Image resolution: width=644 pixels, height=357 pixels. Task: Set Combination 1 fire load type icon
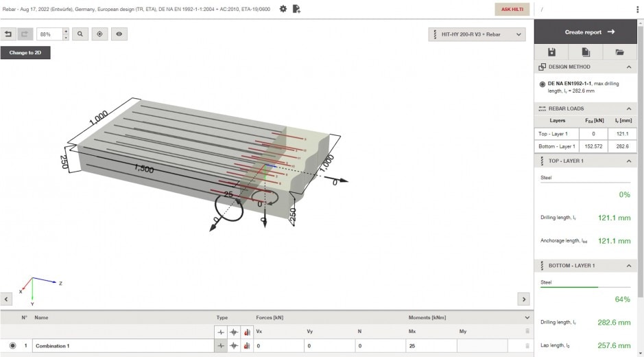(x=247, y=346)
